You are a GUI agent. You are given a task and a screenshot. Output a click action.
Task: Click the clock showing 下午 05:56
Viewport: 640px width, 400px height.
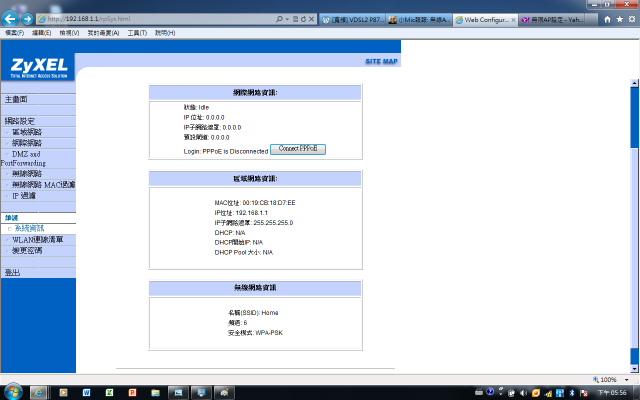(612, 393)
